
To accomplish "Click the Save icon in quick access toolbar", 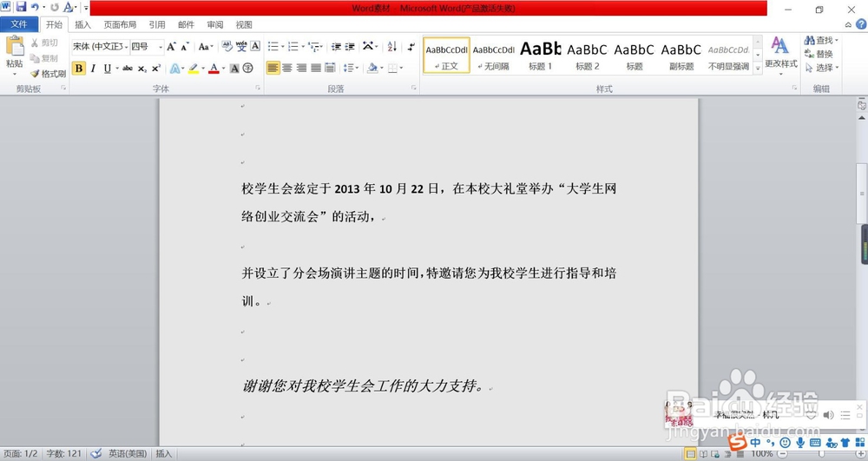I will (21, 7).
